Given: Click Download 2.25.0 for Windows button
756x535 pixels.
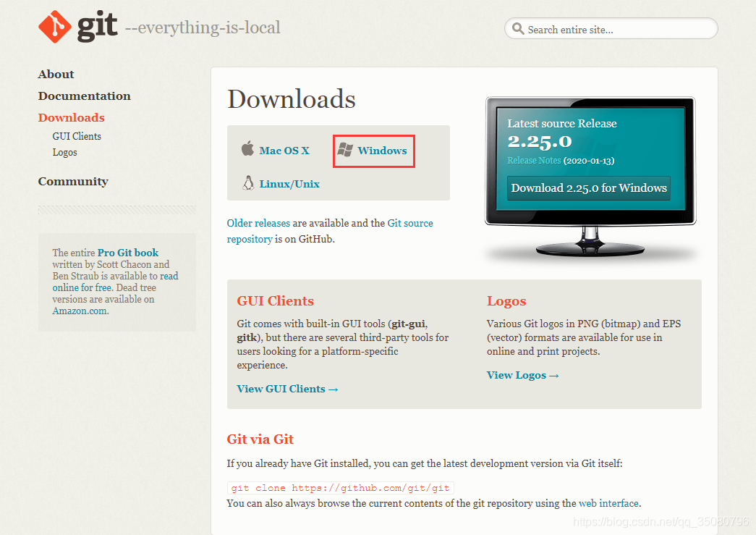Looking at the screenshot, I should (x=589, y=188).
